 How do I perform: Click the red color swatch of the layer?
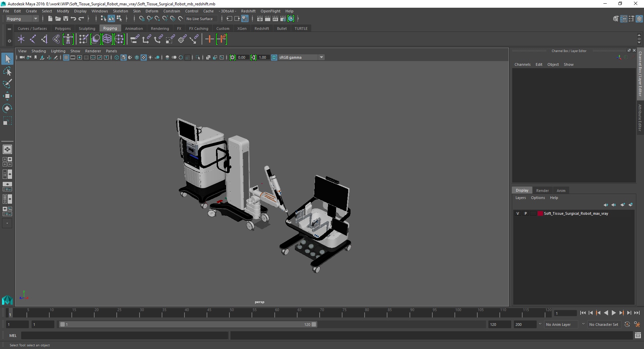click(540, 213)
